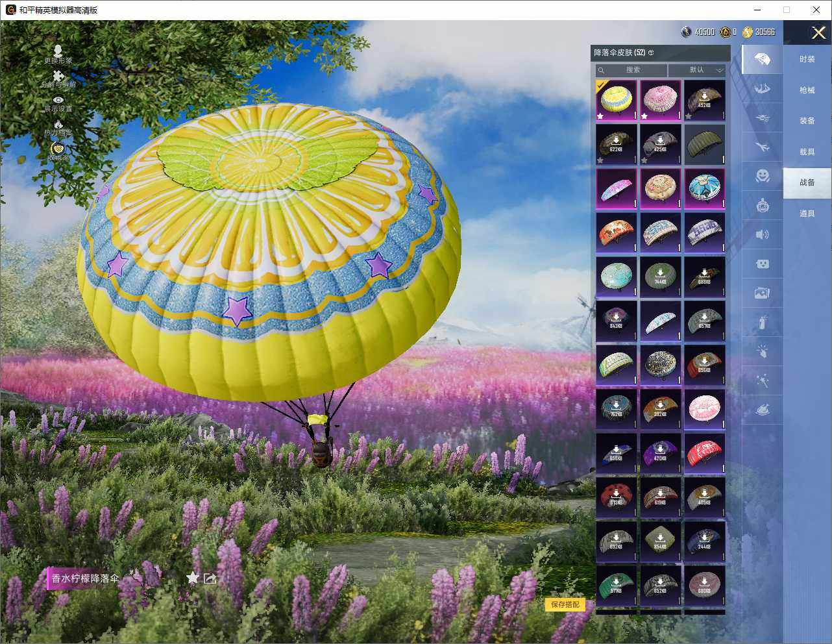The height and width of the screenshot is (644, 832).
Task: Switch to the 时装 tab
Action: (807, 59)
